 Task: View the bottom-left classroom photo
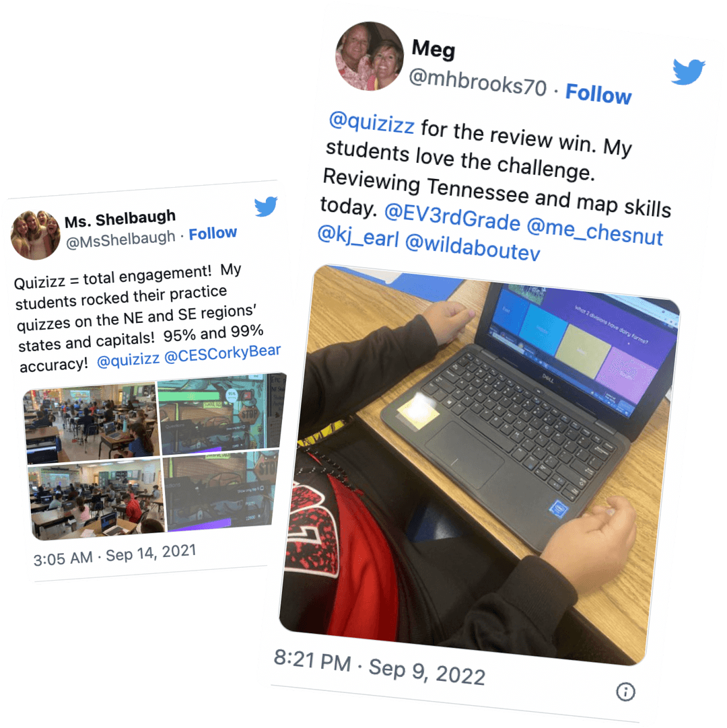(97, 498)
